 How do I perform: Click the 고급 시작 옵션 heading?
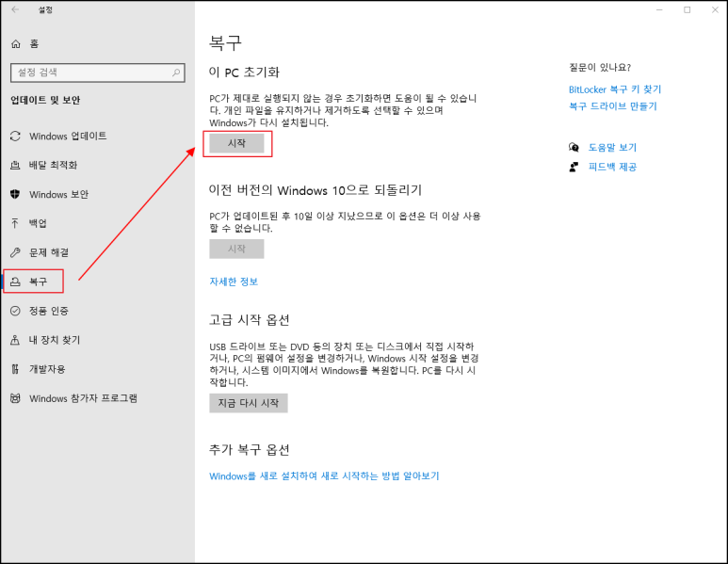point(250,320)
